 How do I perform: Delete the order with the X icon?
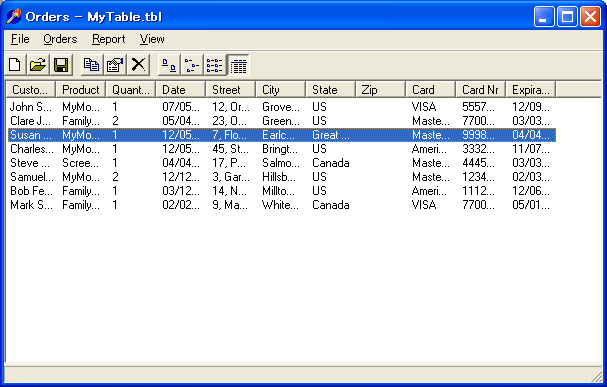click(138, 65)
